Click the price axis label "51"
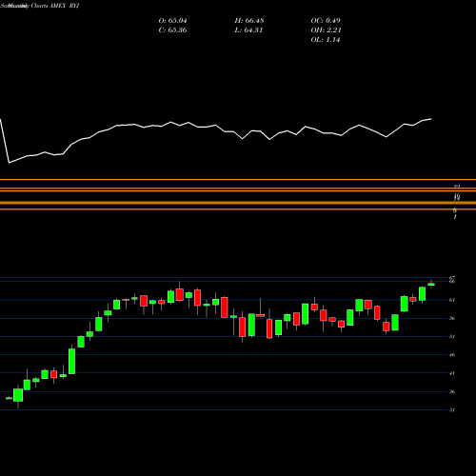 (x=452, y=336)
